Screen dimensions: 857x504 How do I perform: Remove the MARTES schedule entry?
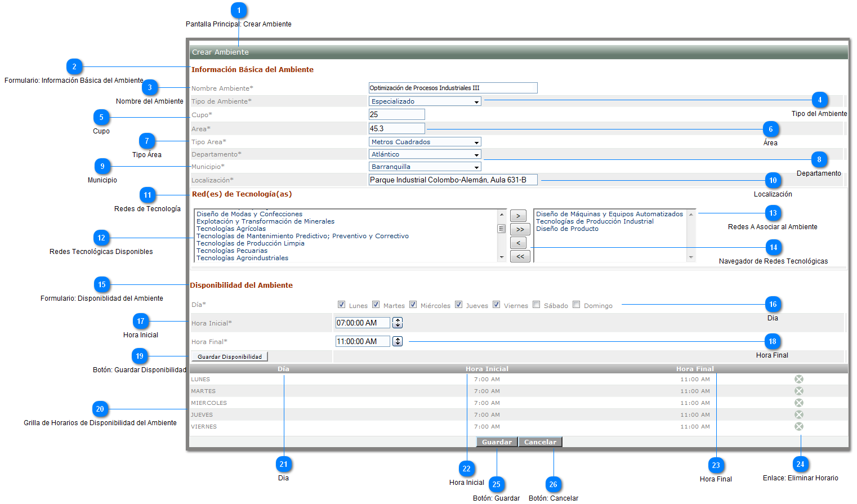pyautogui.click(x=798, y=391)
